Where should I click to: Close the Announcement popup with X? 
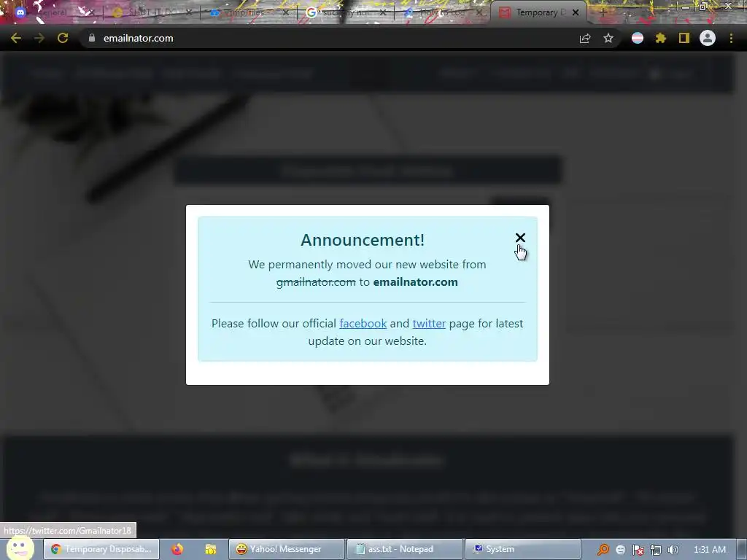click(x=519, y=238)
